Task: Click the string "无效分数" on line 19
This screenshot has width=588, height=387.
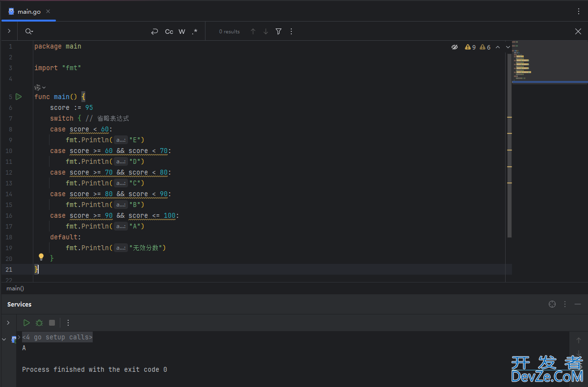Action: (146, 248)
